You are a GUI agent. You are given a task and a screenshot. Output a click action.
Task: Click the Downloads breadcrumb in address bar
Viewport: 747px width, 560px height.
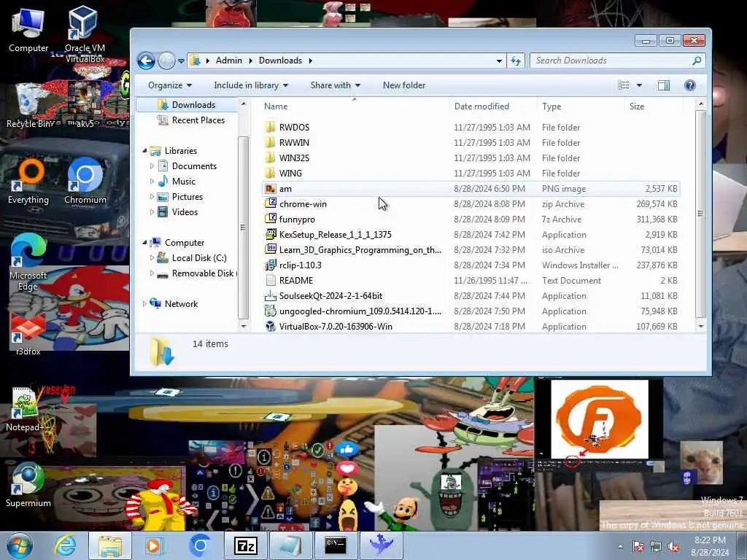[280, 61]
